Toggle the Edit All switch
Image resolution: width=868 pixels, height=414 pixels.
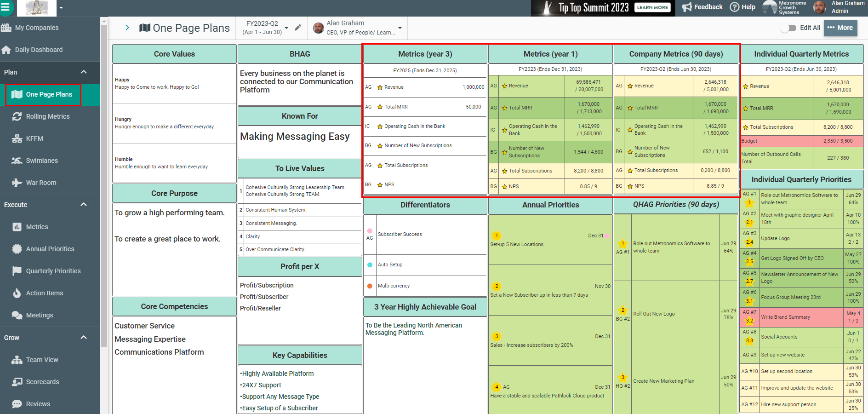(x=789, y=28)
